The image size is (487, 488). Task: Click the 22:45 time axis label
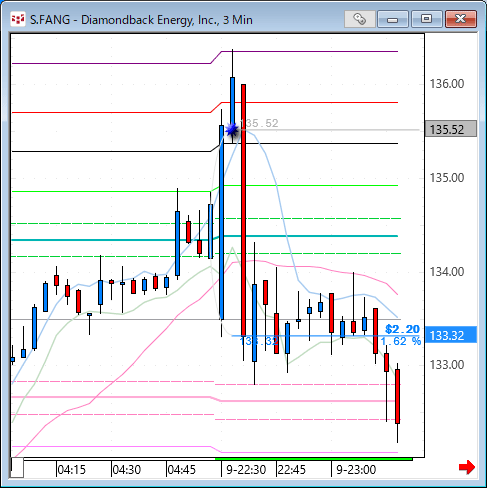point(292,470)
